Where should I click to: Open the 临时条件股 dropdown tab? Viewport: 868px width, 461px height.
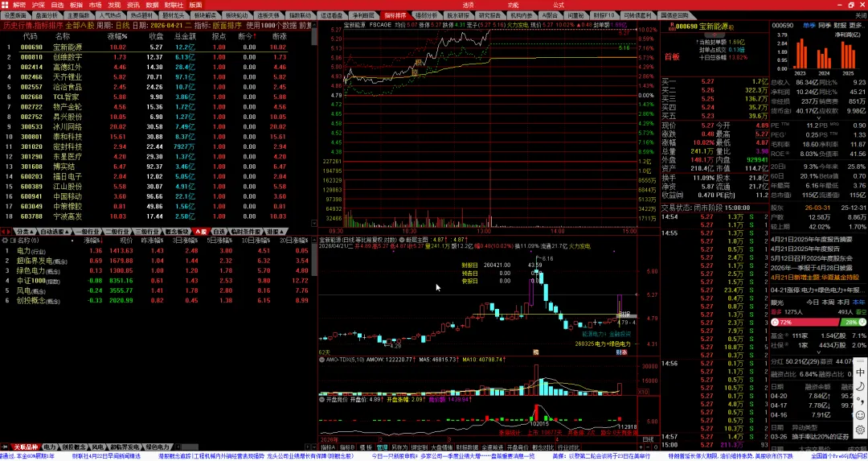pos(244,231)
